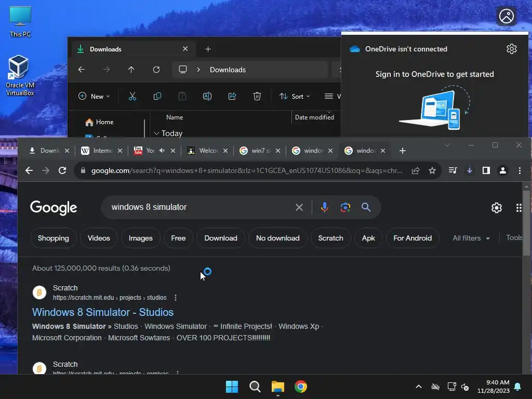Open the All filters dropdown
The height and width of the screenshot is (399, 532).
[471, 238]
